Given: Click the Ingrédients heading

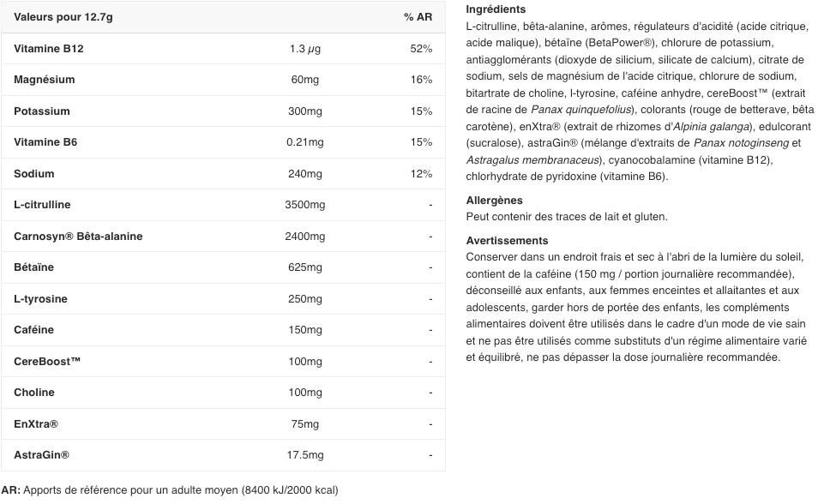Looking at the screenshot, I should pos(496,9).
